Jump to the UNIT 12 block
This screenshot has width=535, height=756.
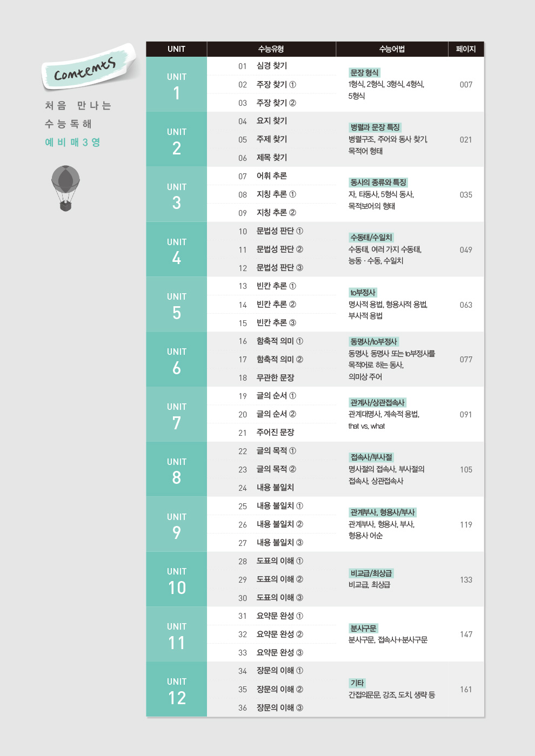[176, 690]
